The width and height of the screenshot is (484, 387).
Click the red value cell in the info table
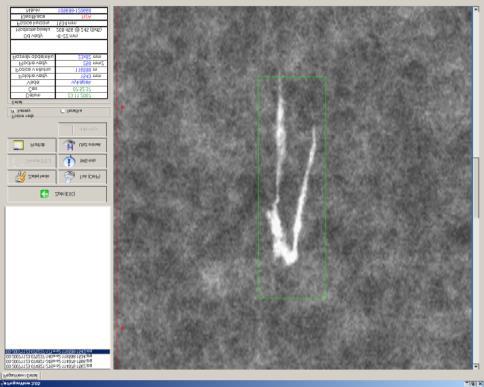click(81, 17)
